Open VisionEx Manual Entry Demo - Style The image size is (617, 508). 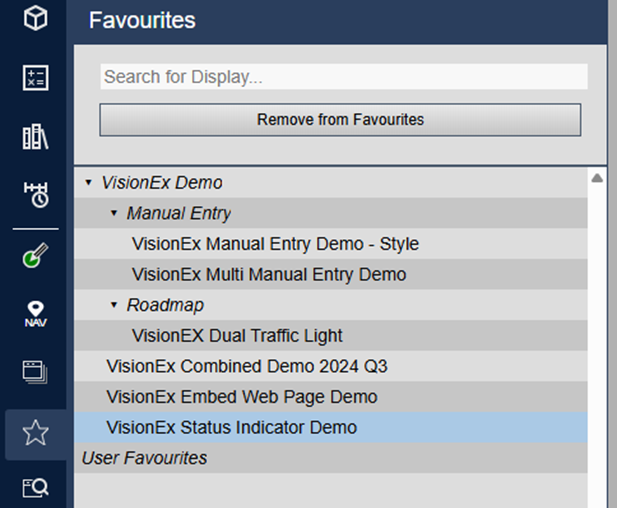[x=275, y=244]
